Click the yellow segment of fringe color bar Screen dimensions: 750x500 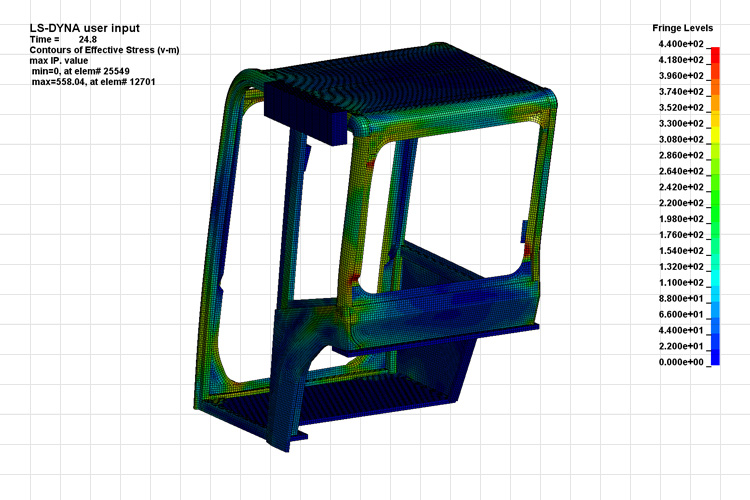pyautogui.click(x=715, y=135)
